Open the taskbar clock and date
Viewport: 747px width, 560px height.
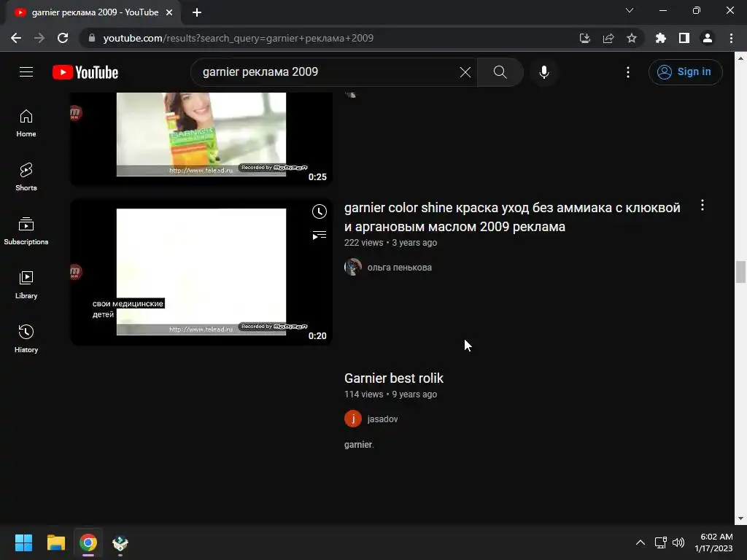click(713, 542)
